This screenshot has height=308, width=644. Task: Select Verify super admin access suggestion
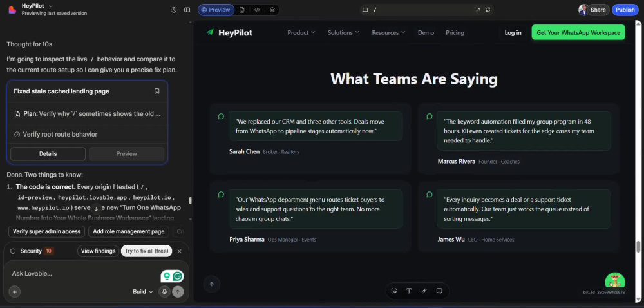click(x=46, y=231)
